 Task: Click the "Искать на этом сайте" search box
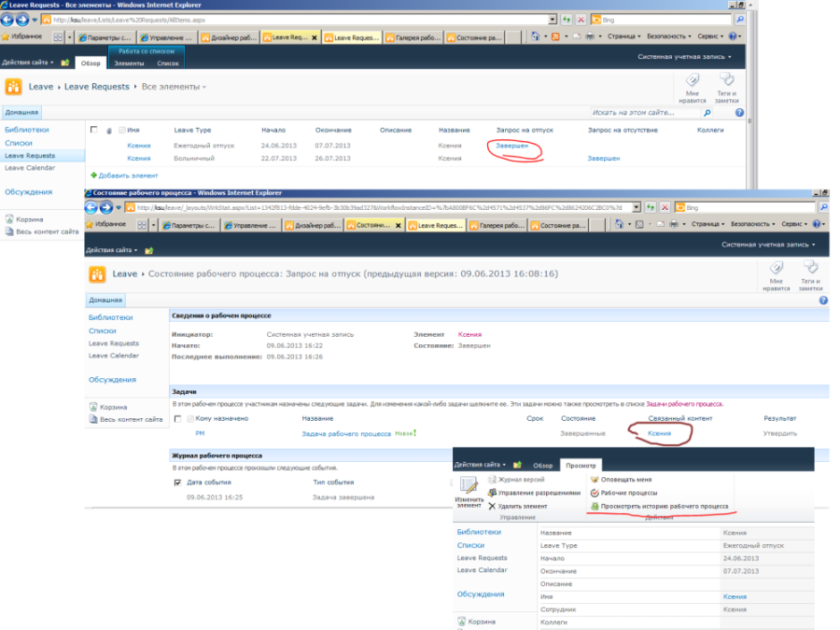[646, 113]
